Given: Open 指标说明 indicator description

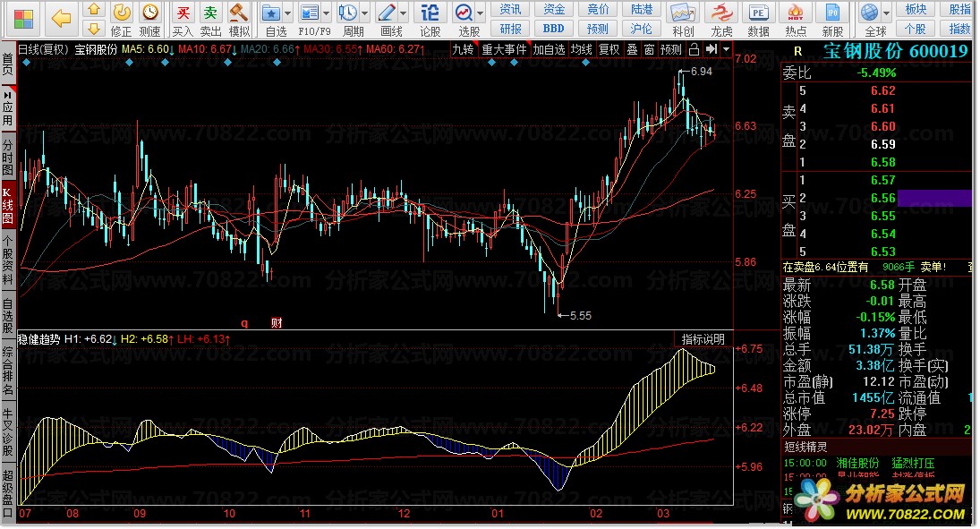Looking at the screenshot, I should (703, 339).
